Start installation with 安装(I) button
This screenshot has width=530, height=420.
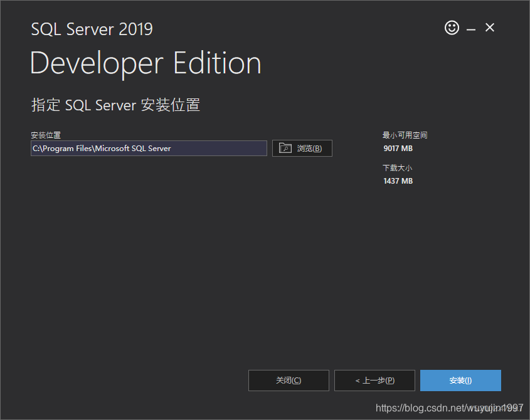(460, 381)
